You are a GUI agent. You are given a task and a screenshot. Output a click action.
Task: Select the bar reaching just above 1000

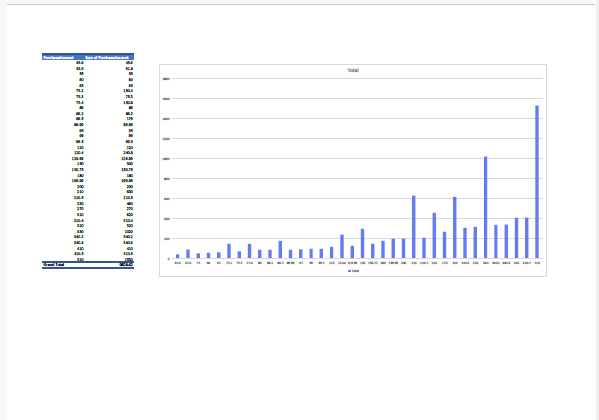[486, 208]
